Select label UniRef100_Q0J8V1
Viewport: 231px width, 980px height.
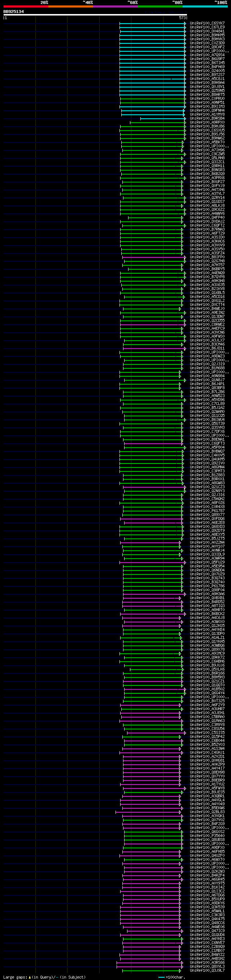point(208,87)
